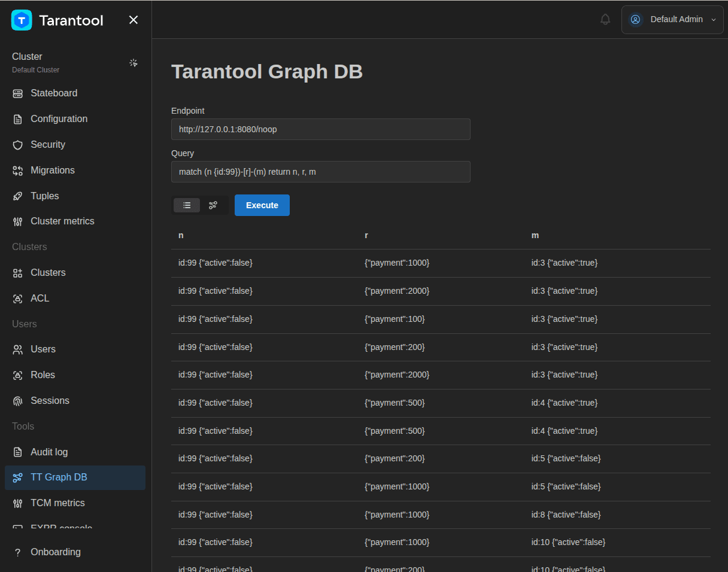
Task: Click the Tarantool brand name
Action: pos(71,20)
